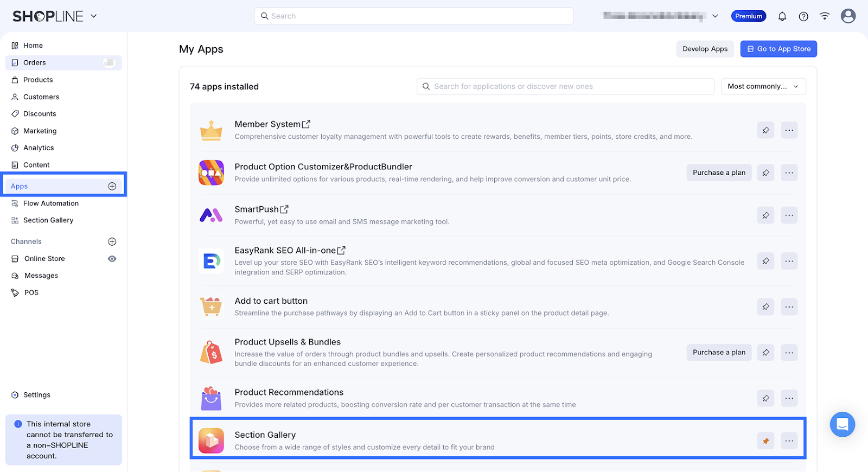Image resolution: width=868 pixels, height=472 pixels.
Task: Pin the Member System app
Action: coord(765,130)
